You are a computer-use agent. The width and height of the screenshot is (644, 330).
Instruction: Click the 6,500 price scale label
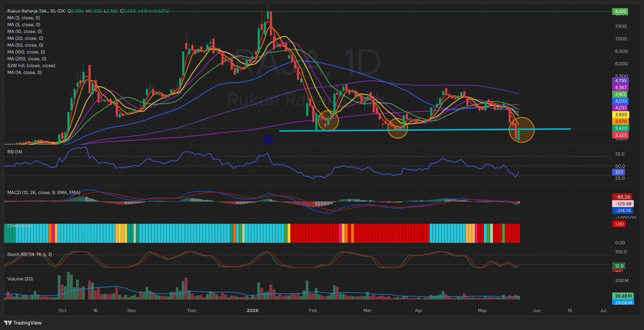point(621,52)
